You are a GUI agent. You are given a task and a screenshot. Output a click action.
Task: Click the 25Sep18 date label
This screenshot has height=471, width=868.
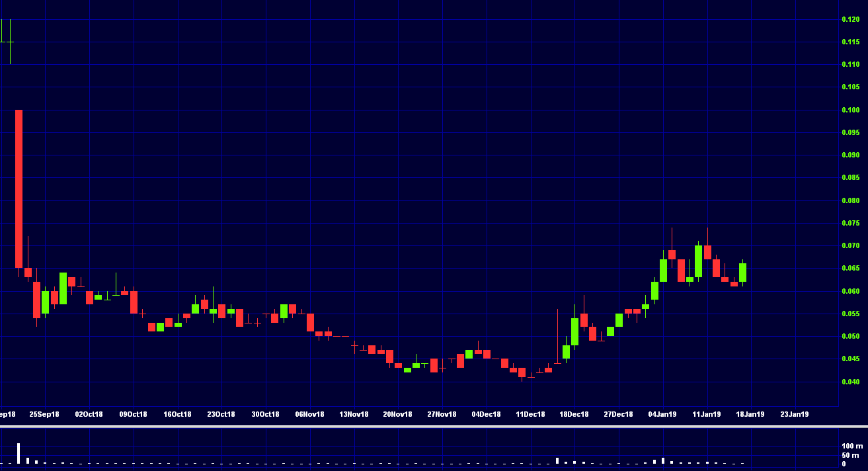click(x=45, y=414)
